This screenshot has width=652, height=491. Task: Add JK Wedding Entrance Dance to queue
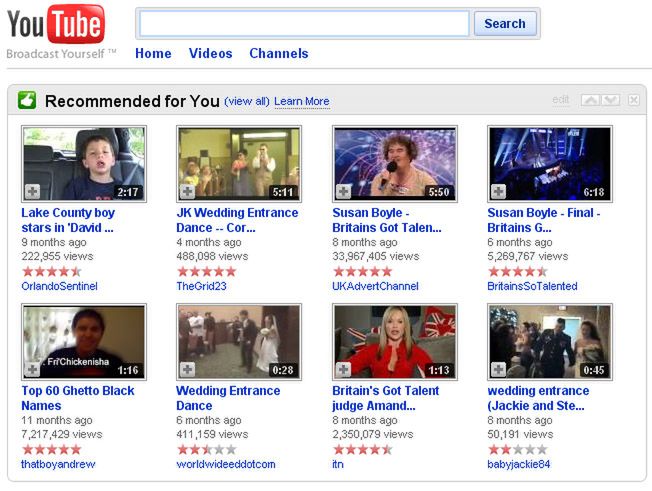click(x=188, y=192)
